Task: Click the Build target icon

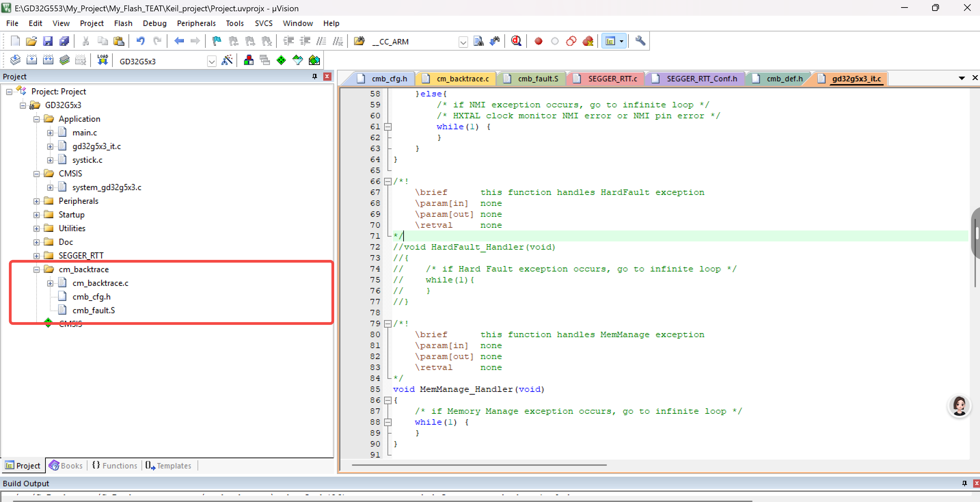Action: pyautogui.click(x=31, y=60)
